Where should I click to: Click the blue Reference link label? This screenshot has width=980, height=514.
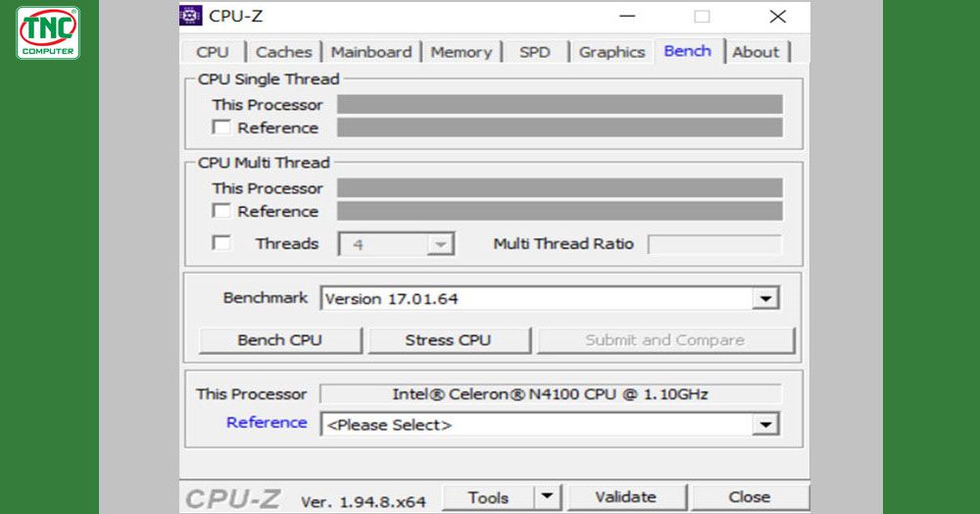[267, 423]
